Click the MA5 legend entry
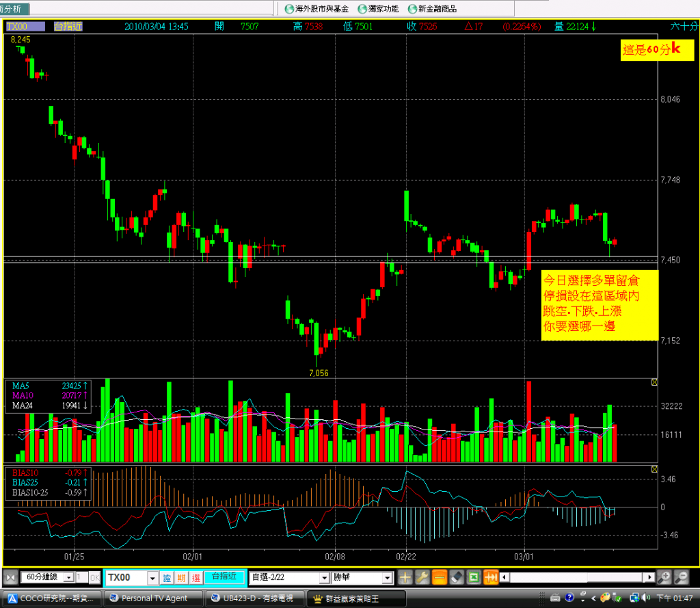 (21, 386)
